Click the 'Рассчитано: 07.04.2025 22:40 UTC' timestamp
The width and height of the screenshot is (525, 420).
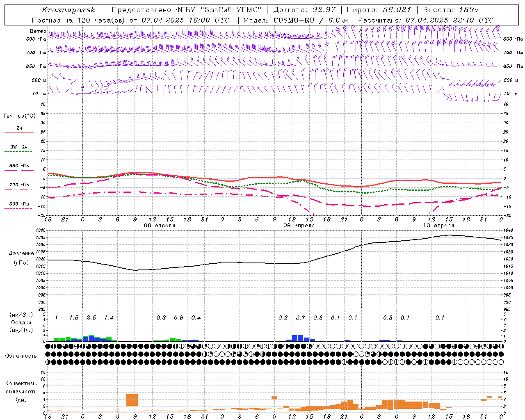[426, 20]
